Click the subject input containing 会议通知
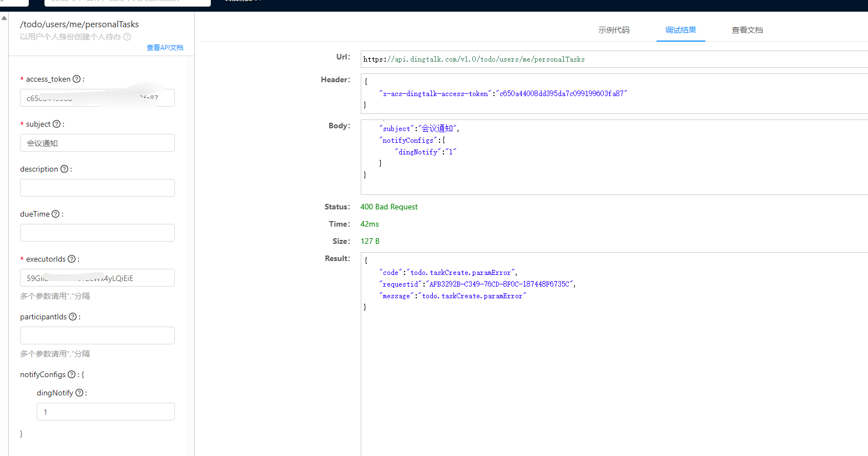 coord(97,143)
